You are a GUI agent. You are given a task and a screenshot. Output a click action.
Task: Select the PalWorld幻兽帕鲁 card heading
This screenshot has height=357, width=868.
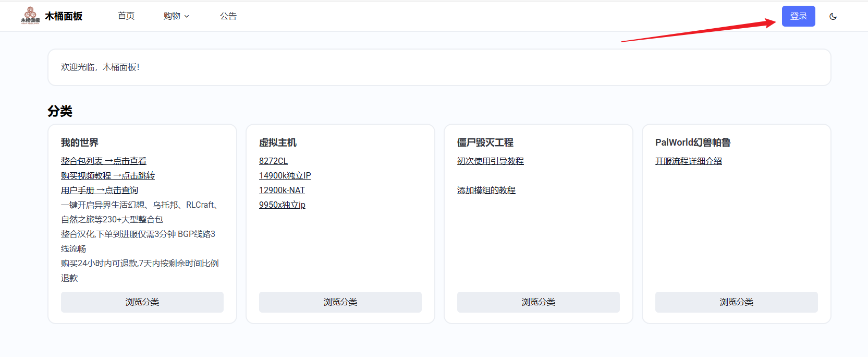coord(693,142)
